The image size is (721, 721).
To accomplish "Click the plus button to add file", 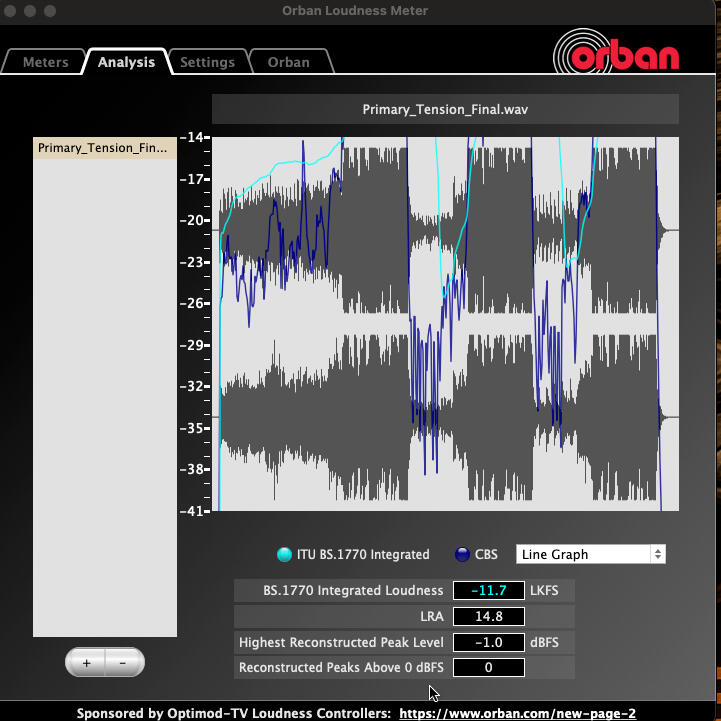I will coord(87,662).
